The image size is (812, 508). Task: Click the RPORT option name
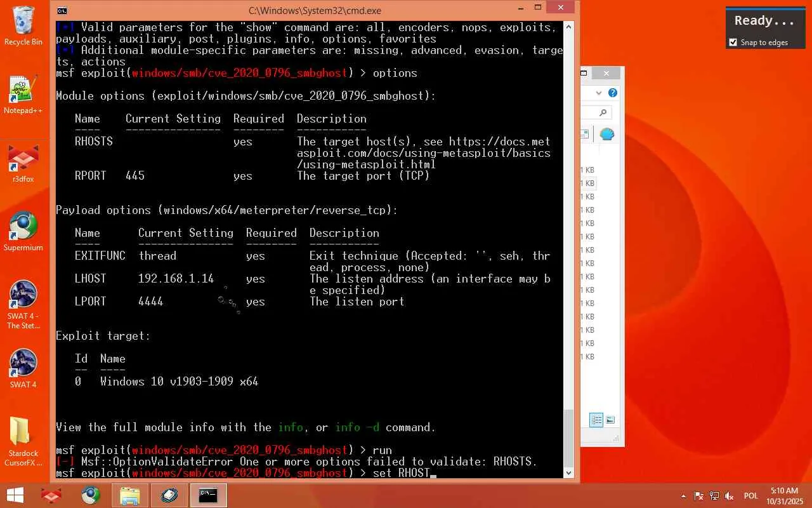tap(91, 176)
